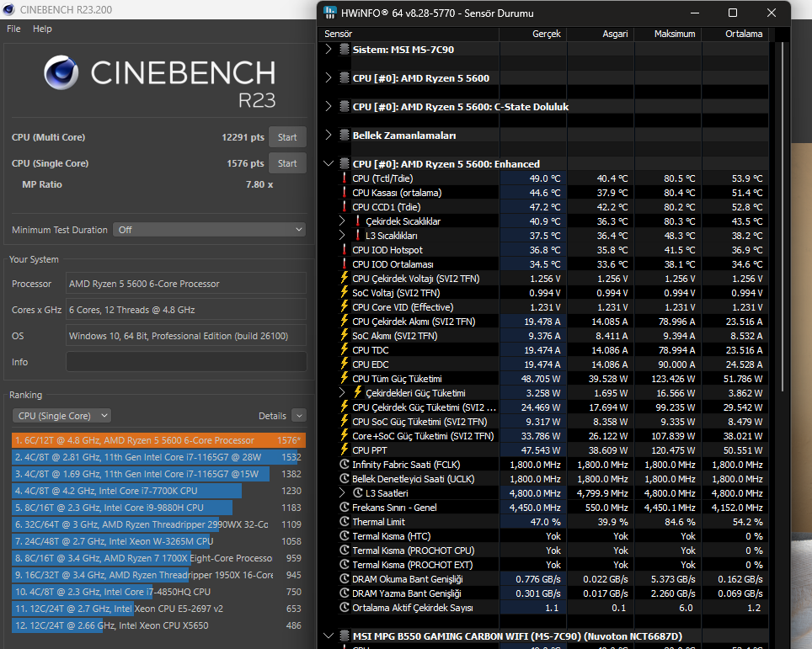Click the clock icon beside Infinity Fabric Saati

click(345, 465)
